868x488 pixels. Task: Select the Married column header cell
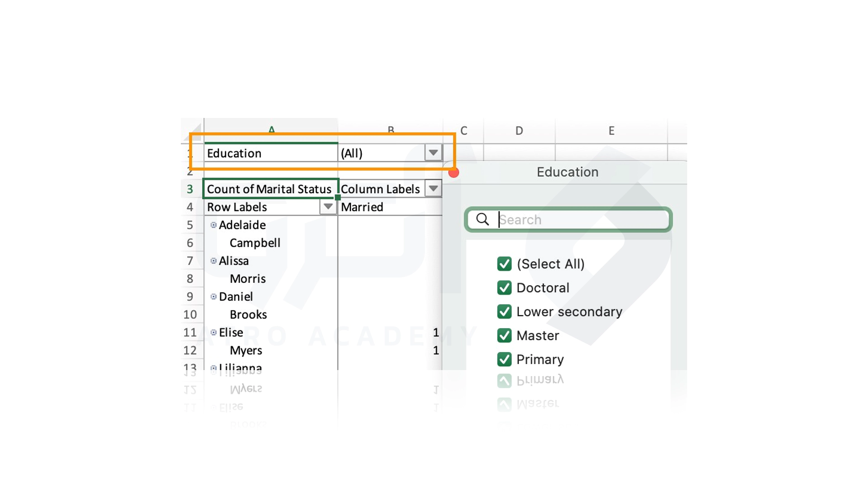coord(390,207)
